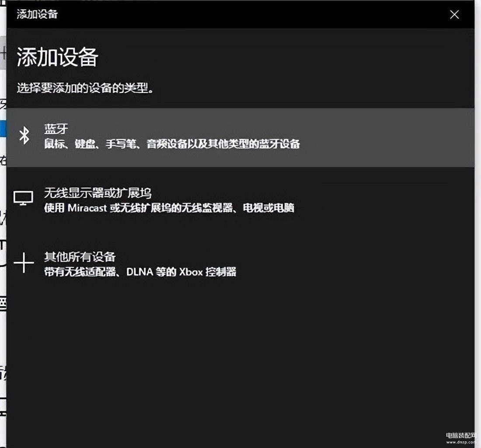
Task: Click blank right side of highlighted Bluetooth row
Action: [x=394, y=137]
